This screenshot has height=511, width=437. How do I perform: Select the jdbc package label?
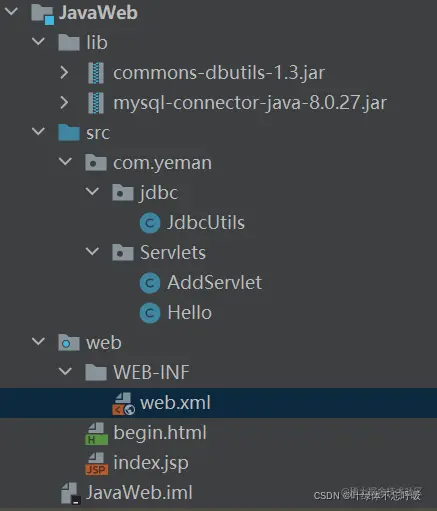click(159, 193)
